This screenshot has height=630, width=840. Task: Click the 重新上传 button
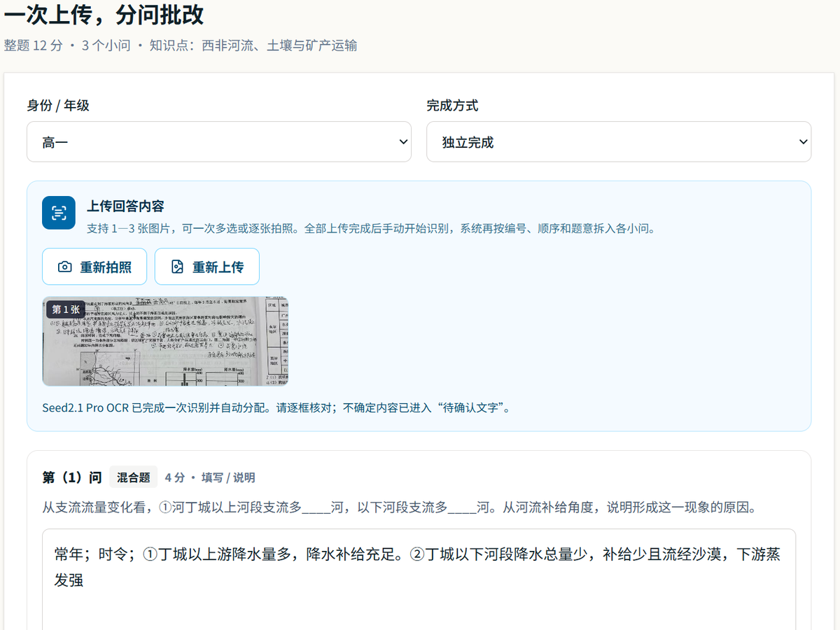(207, 267)
